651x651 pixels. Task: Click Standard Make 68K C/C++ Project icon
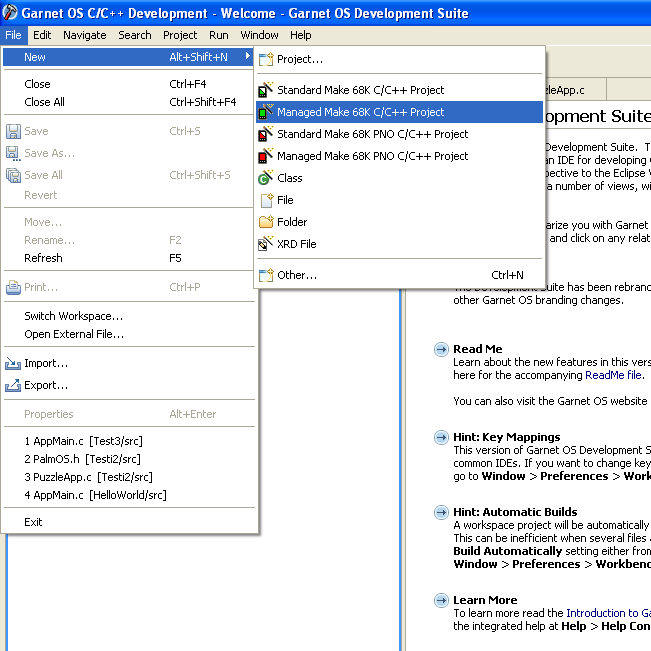265,90
